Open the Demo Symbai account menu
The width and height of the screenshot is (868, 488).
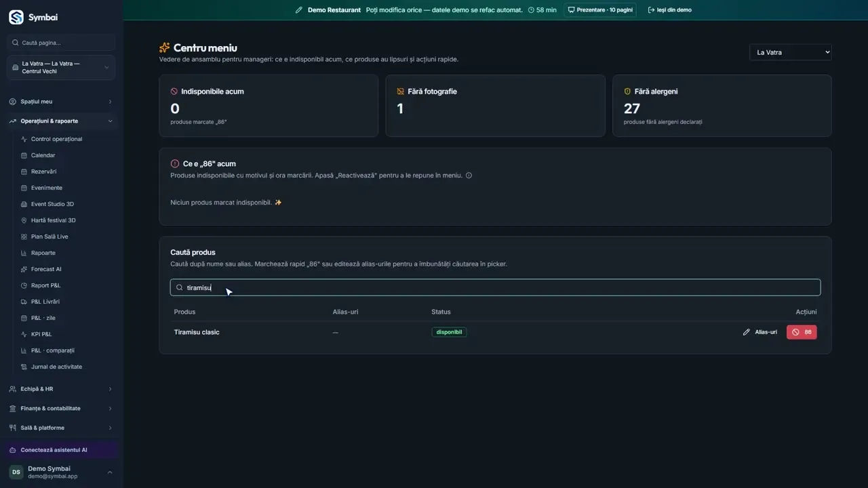point(61,472)
